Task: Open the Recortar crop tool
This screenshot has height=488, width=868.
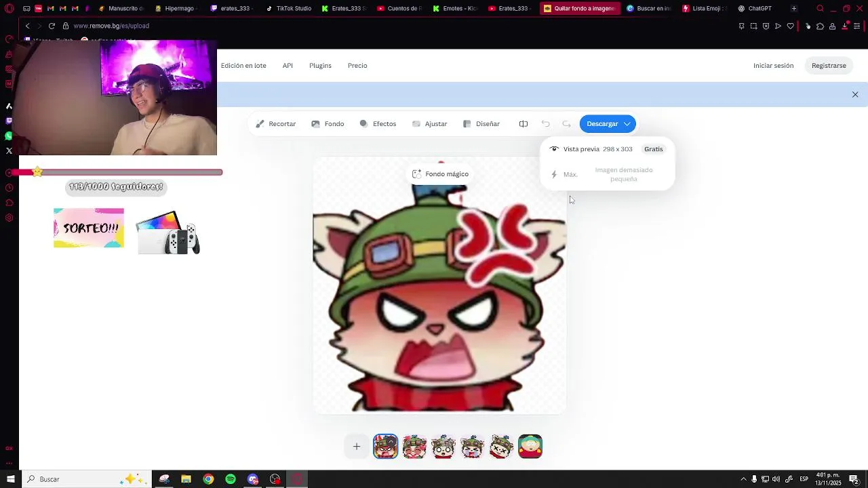Action: click(275, 124)
